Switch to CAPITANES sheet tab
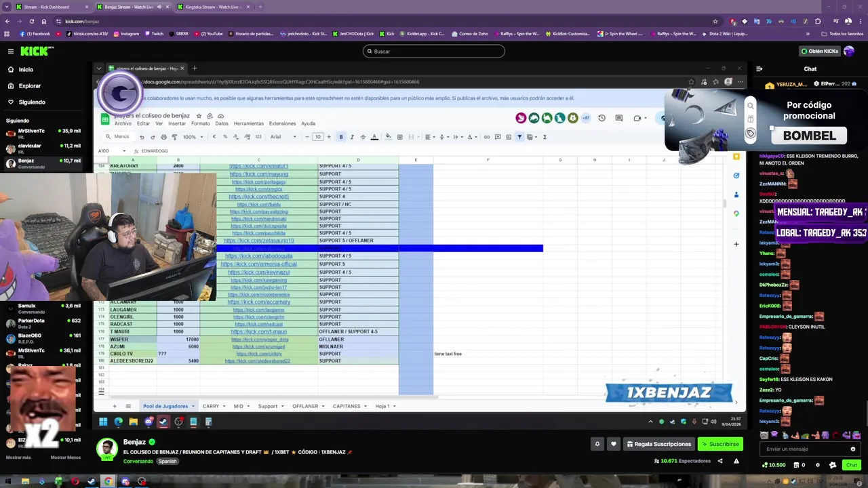 pos(347,406)
